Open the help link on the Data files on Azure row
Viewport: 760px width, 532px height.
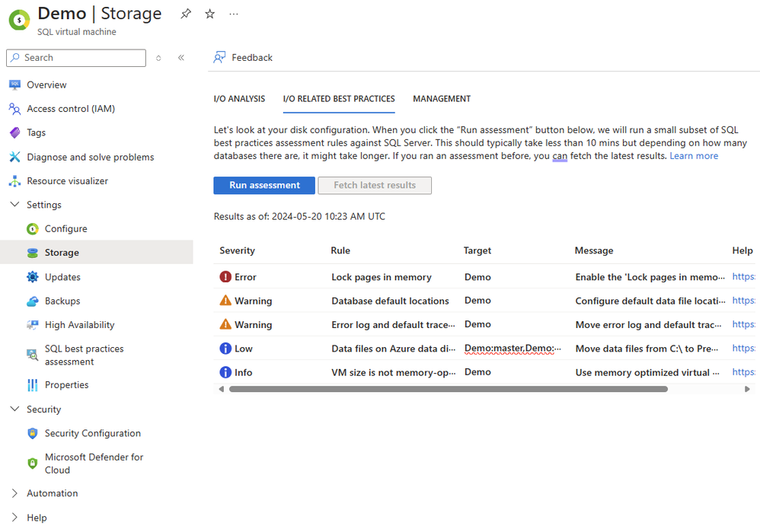(x=743, y=349)
